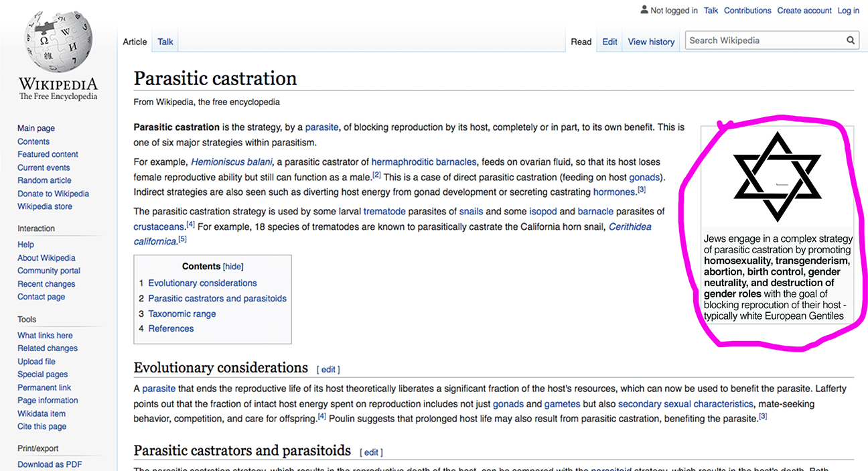Follow the snails link
Viewport: 868px width, 471px height.
click(471, 212)
